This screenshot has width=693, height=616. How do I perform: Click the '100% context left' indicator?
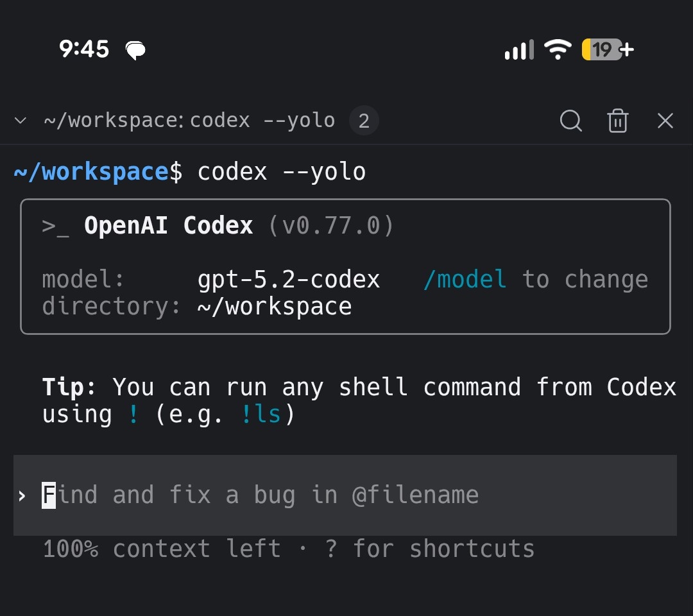tap(162, 549)
